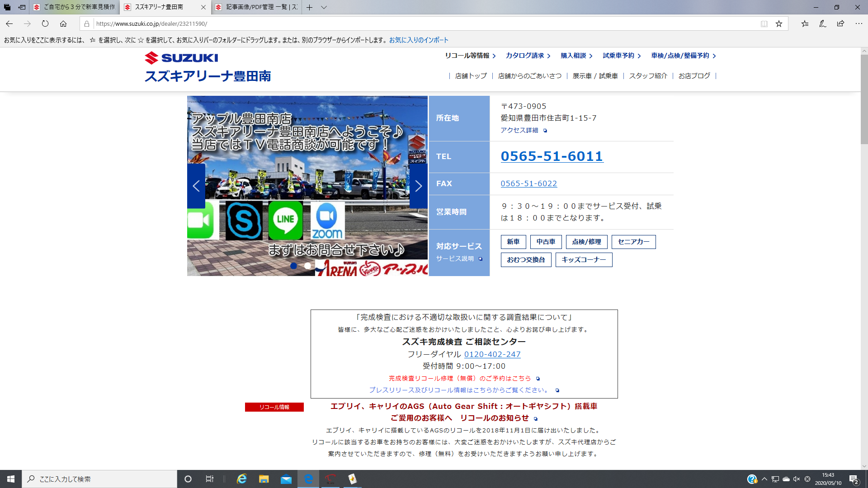Select the first carousel dot

[x=293, y=266]
